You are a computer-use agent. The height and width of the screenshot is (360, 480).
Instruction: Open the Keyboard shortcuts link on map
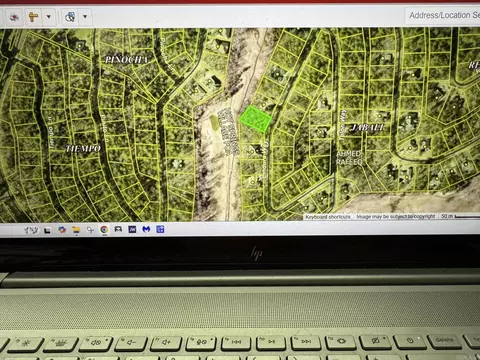click(328, 217)
